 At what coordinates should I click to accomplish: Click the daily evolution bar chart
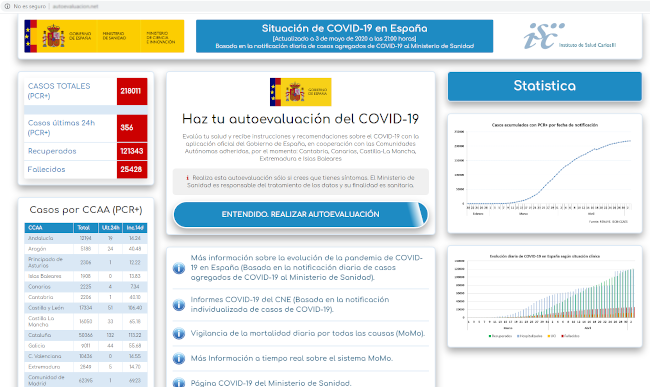(x=545, y=296)
